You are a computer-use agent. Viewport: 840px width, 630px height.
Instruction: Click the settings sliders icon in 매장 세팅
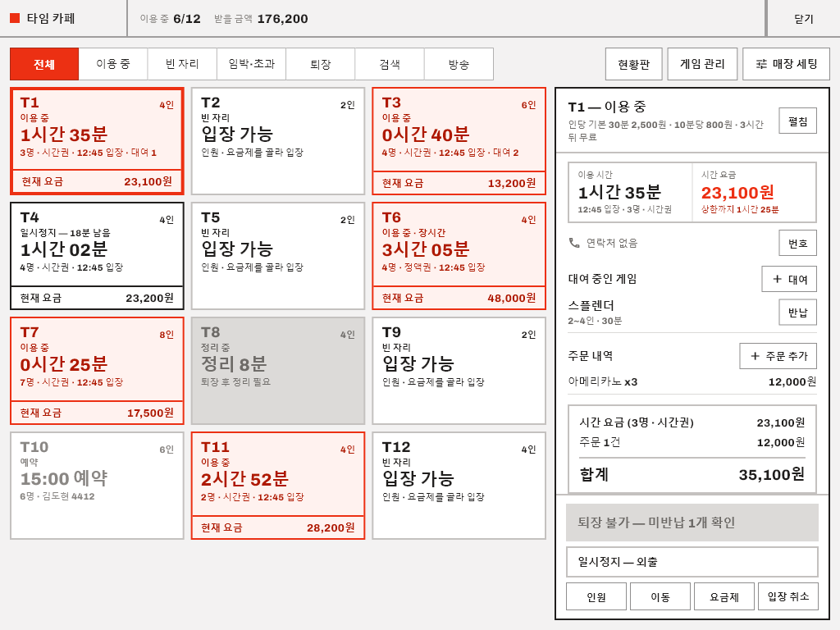point(761,64)
